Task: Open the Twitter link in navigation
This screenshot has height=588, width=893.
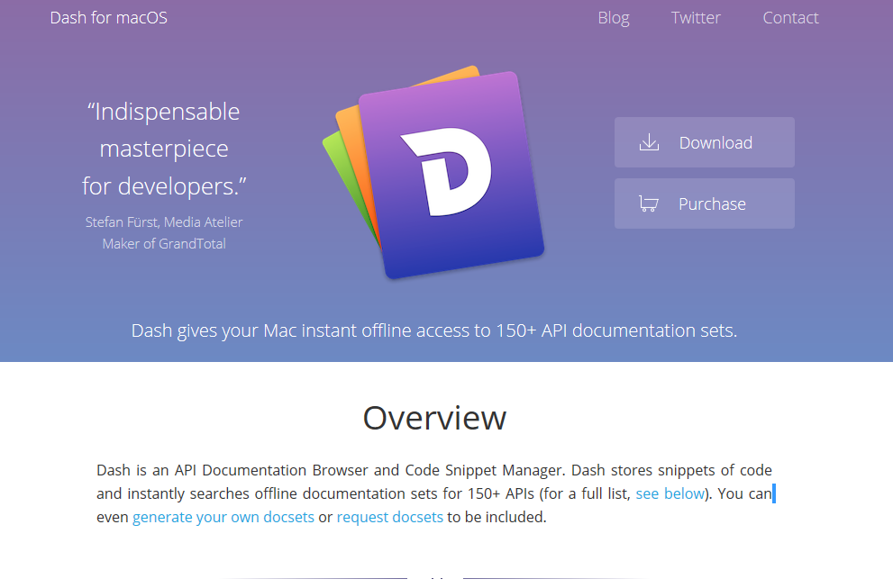Action: 696,18
